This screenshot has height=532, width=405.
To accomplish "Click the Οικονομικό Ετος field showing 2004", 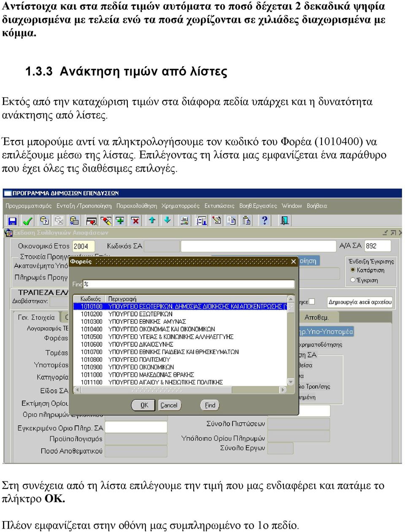I will point(84,246).
